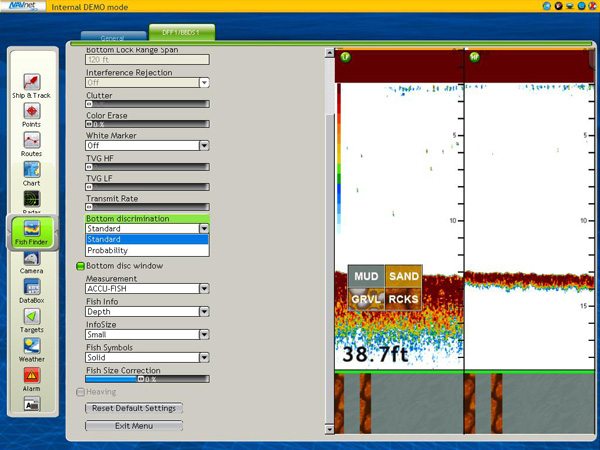
Task: Open the Ship & Track panel
Action: pyautogui.click(x=31, y=84)
